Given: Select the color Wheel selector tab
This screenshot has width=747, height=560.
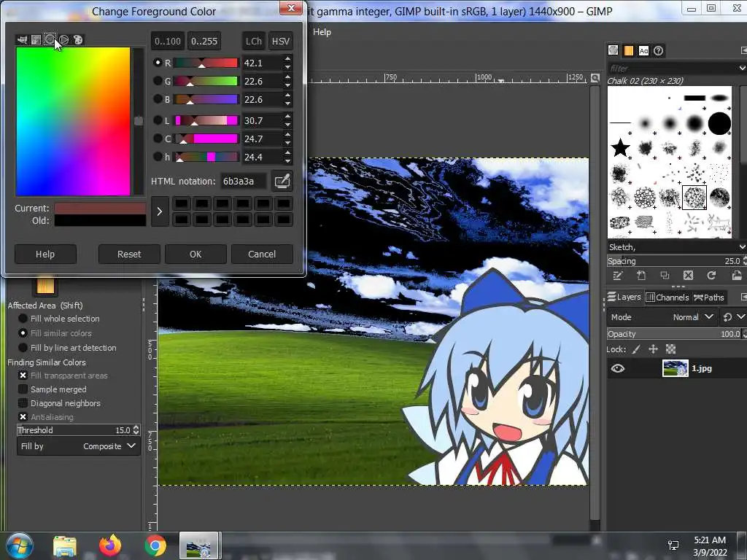Looking at the screenshot, I should click(64, 40).
